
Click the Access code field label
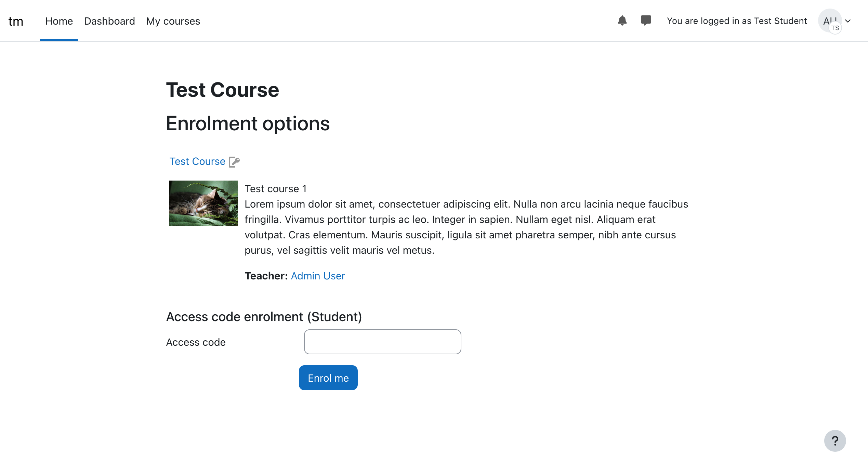click(196, 342)
